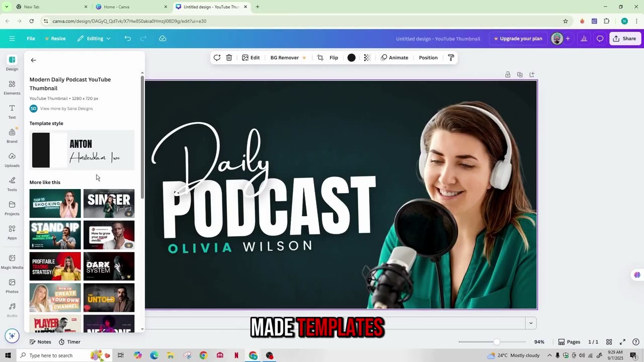Apply the Anton template style card

pyautogui.click(x=82, y=150)
